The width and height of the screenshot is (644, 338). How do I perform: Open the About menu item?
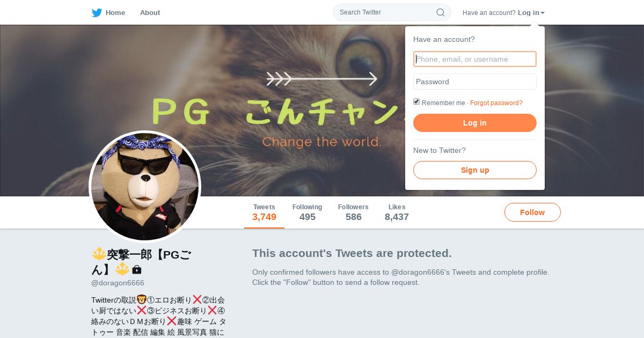tap(150, 13)
